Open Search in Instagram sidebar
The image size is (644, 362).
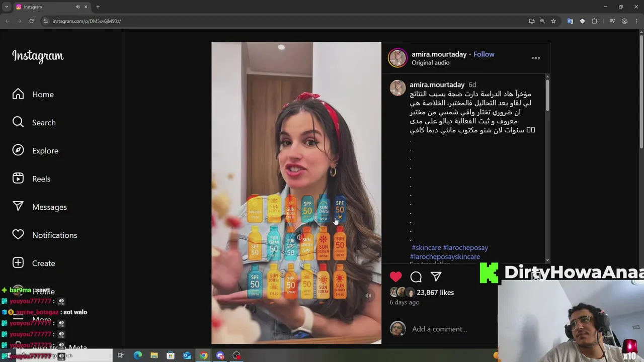[34, 123]
